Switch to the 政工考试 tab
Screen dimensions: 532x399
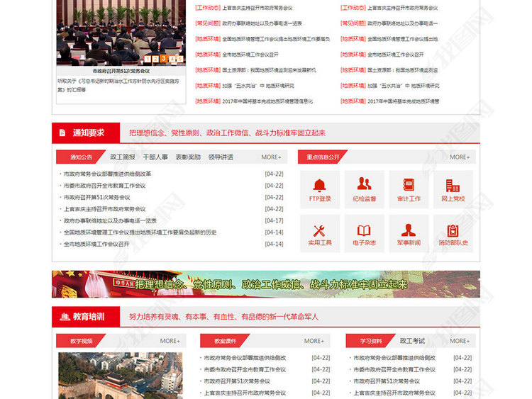click(x=412, y=341)
